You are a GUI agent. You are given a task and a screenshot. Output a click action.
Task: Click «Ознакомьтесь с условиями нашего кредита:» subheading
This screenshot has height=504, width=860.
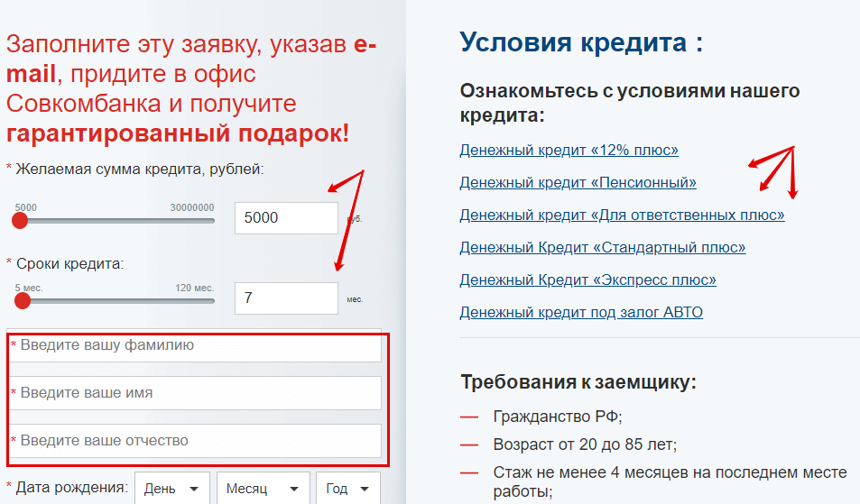(x=630, y=103)
